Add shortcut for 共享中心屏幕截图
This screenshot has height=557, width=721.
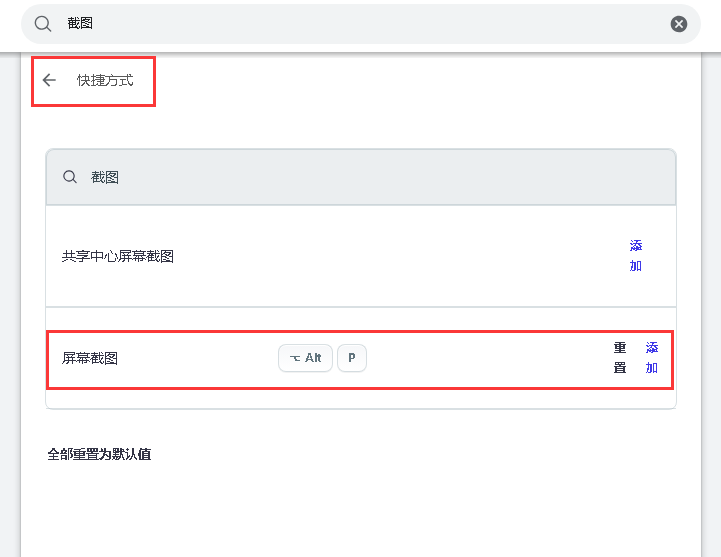[635, 256]
